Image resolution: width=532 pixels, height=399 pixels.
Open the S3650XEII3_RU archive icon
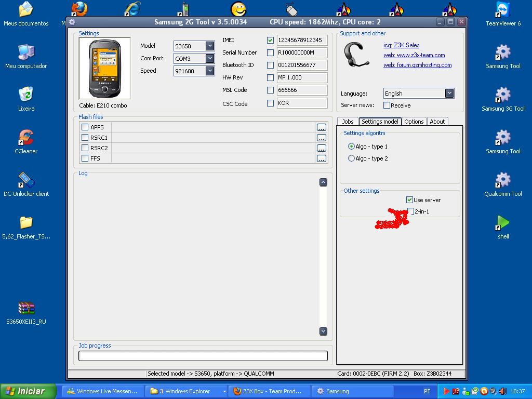click(26, 312)
